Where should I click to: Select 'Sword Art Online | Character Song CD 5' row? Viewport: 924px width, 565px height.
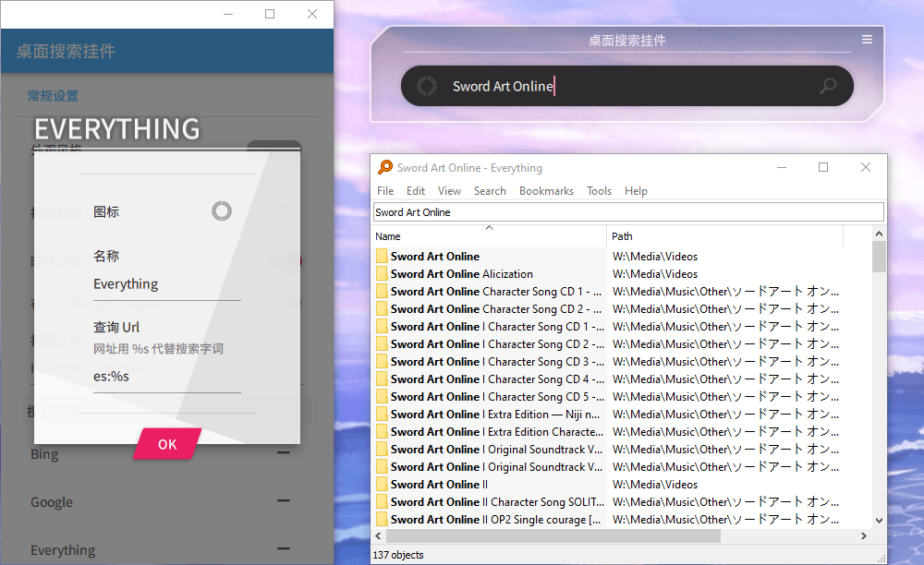coord(623,397)
